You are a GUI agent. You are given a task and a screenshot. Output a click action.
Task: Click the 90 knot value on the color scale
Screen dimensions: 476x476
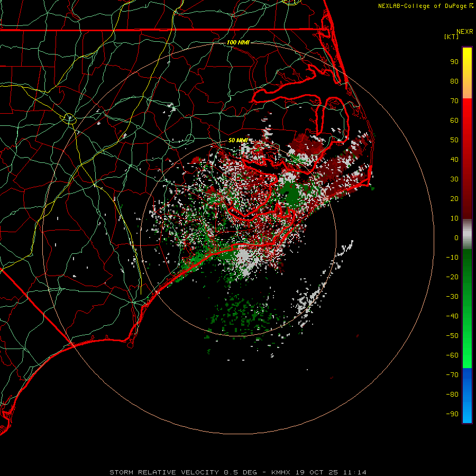click(454, 62)
